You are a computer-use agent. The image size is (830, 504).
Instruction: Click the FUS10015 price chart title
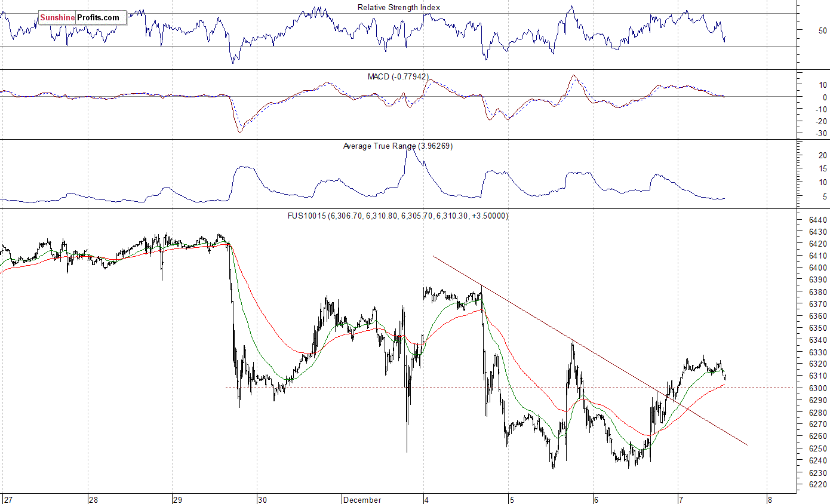coord(398,216)
